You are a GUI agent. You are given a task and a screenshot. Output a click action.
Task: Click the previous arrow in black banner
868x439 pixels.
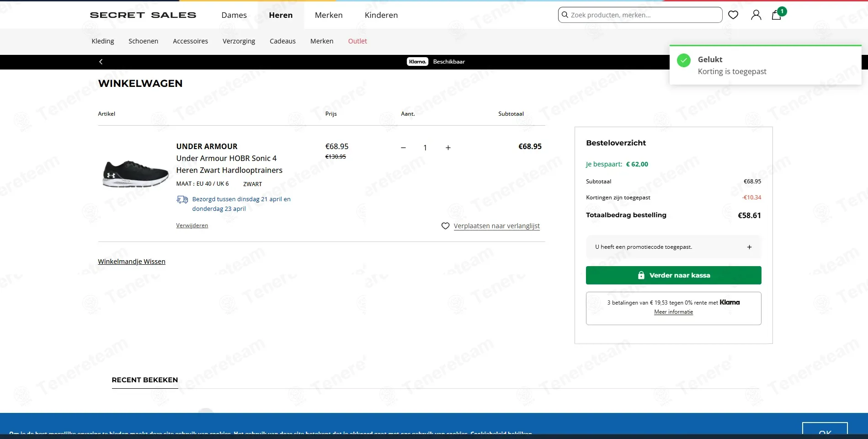pos(101,62)
